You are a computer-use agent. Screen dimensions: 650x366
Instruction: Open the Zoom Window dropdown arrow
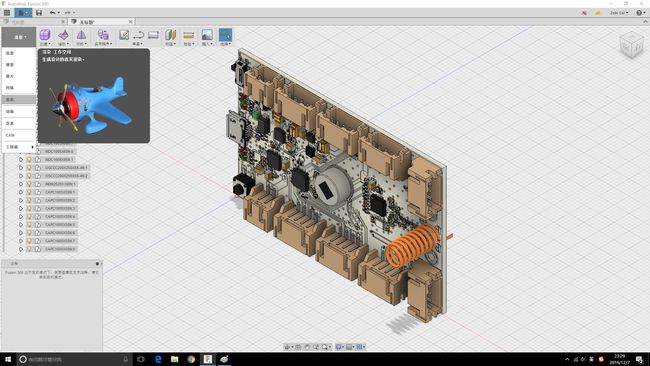pos(330,347)
